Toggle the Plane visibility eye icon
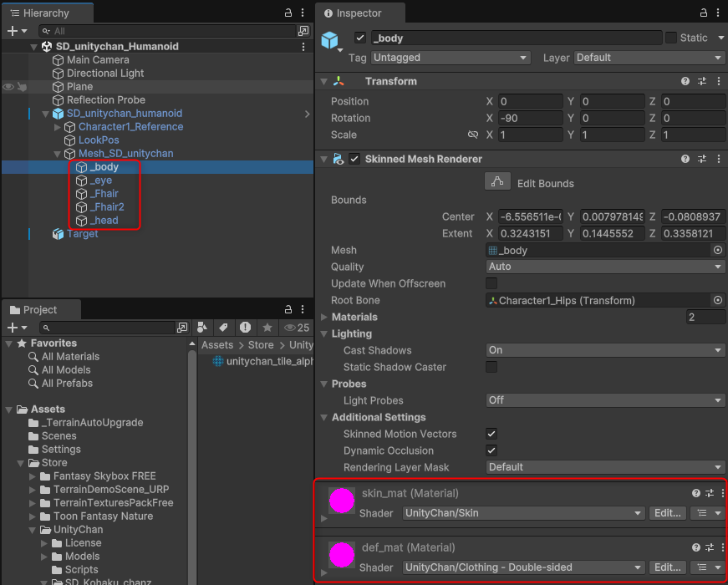 click(x=9, y=87)
